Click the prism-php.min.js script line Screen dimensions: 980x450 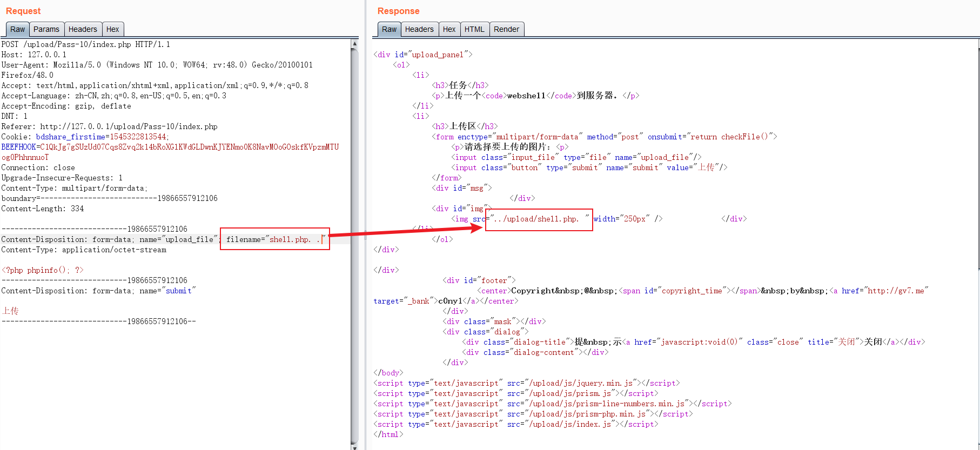click(x=533, y=414)
